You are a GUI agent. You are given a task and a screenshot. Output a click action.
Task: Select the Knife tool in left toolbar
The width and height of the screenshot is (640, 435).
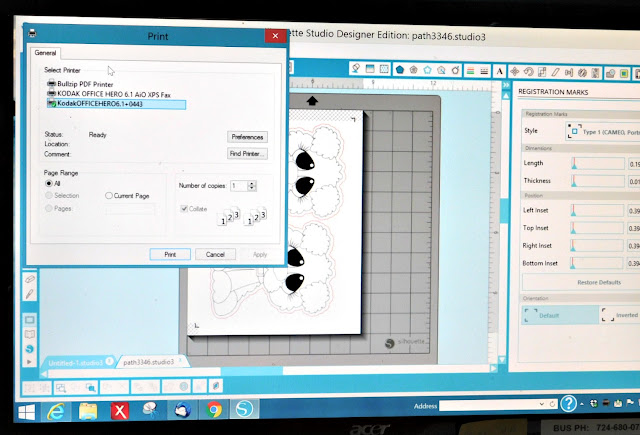coord(30,294)
